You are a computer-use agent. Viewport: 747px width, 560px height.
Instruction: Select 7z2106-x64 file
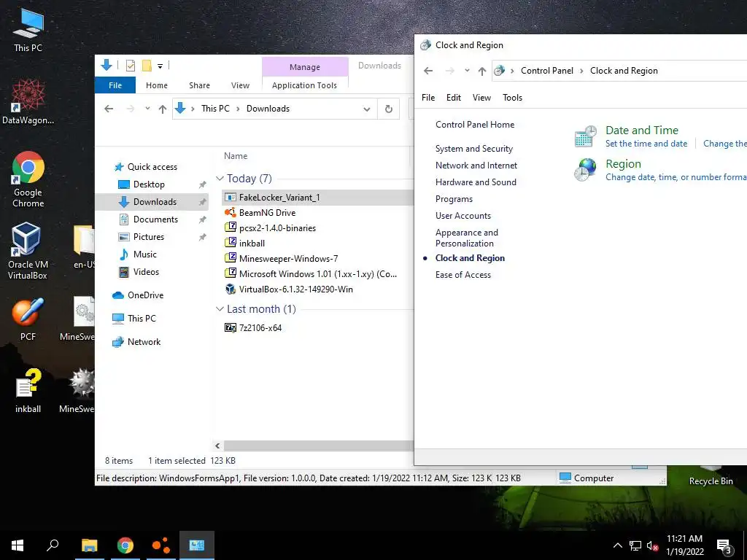[260, 328]
